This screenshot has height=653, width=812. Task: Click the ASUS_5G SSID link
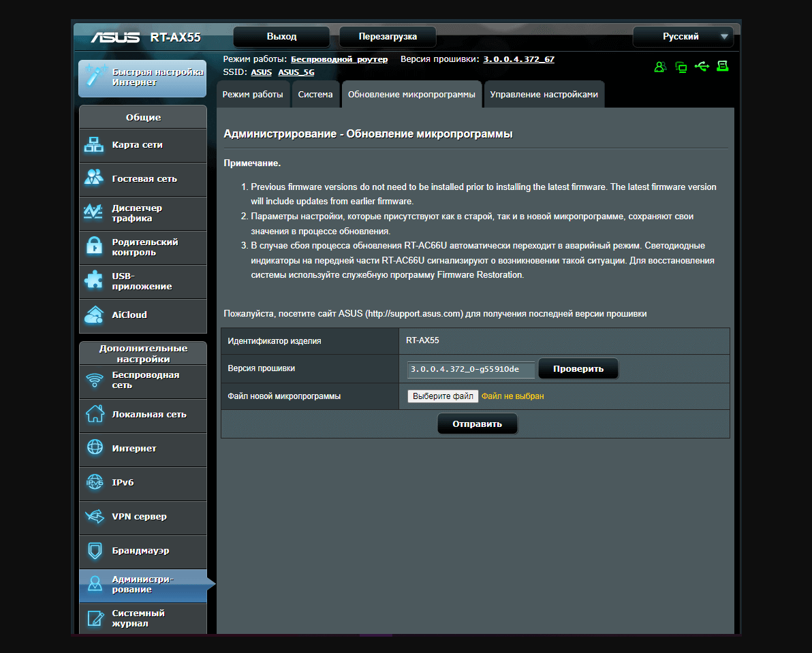(x=296, y=72)
